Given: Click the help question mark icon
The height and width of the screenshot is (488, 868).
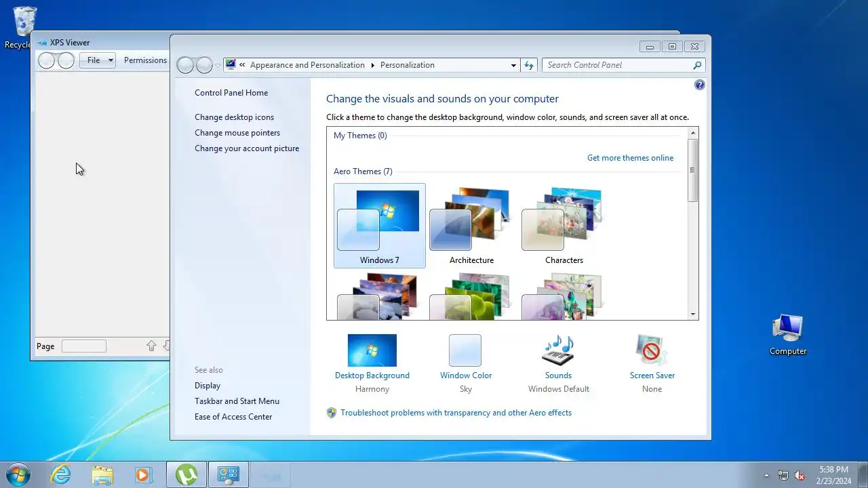Looking at the screenshot, I should tap(700, 85).
